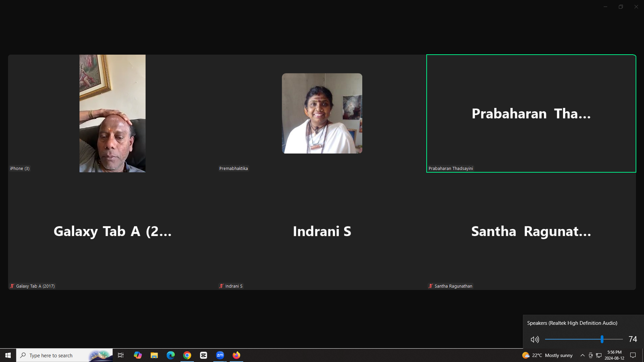Image resolution: width=644 pixels, height=362 pixels.
Task: Open Windows Start menu
Action: point(8,355)
